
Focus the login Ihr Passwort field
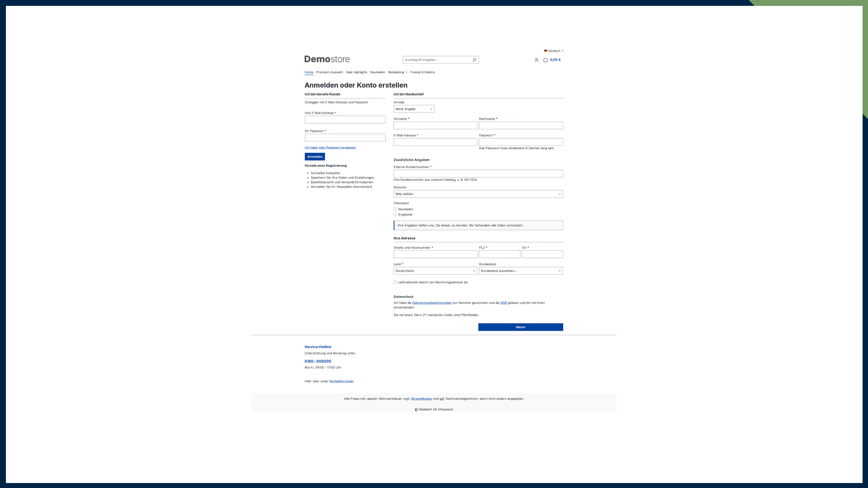[345, 138]
